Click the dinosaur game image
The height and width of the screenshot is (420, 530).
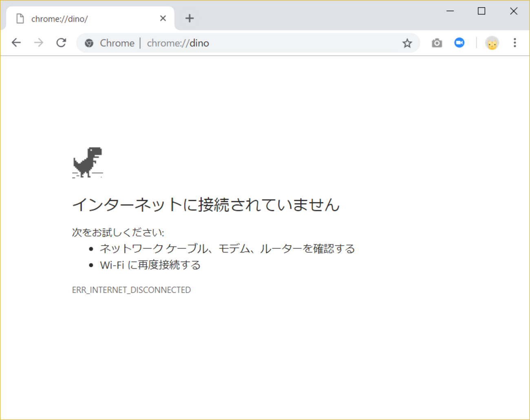[88, 163]
